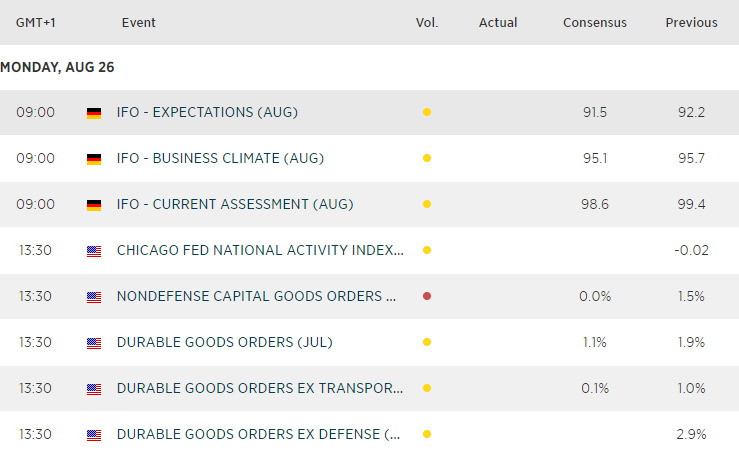The width and height of the screenshot is (739, 458).
Task: Click yellow volatility dot for IFO Expectations
Action: (427, 112)
